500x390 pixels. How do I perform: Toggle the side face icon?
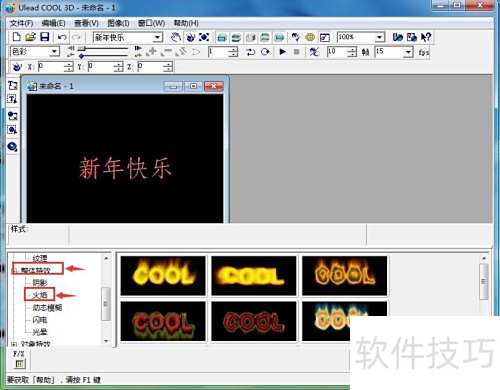(x=250, y=37)
